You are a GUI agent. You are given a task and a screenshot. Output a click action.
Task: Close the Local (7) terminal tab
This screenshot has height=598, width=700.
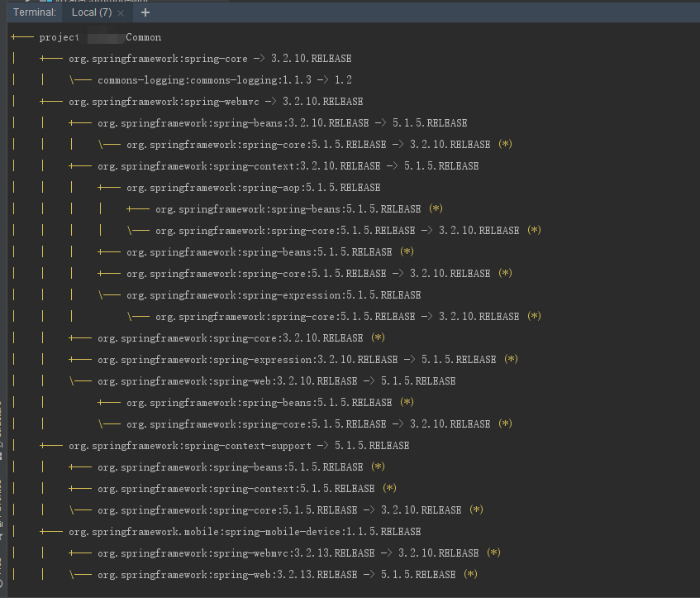tap(121, 13)
